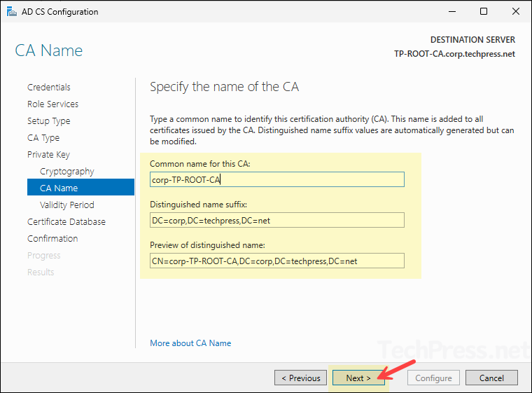Open the CA Type step
Image resolution: width=532 pixels, height=393 pixels.
[43, 137]
